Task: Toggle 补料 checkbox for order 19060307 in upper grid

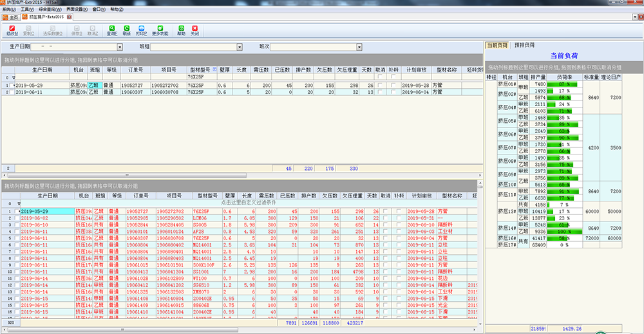Action: [x=394, y=92]
